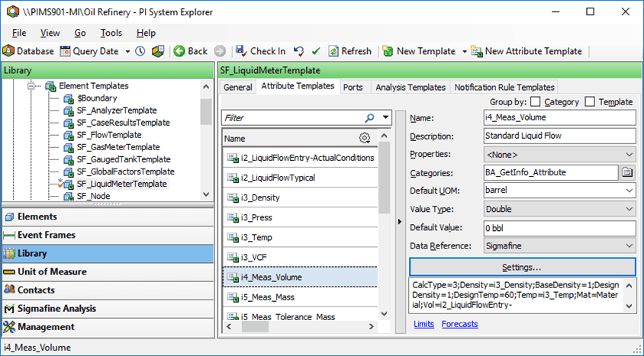644x356 pixels.
Task: Select i3_Press attribute row
Action: (300, 217)
